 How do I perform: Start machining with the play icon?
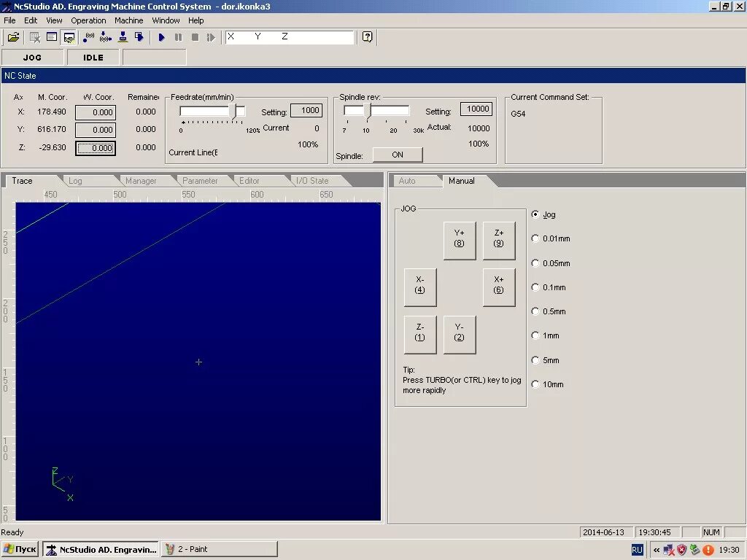161,37
